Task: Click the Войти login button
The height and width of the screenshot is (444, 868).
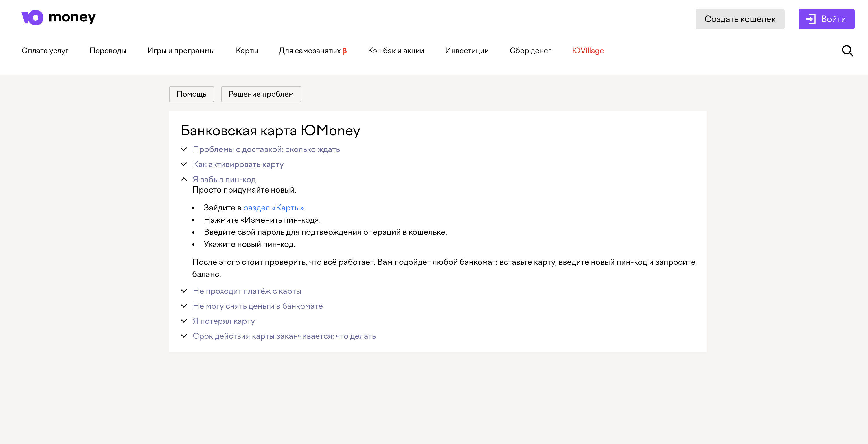Action: click(826, 19)
